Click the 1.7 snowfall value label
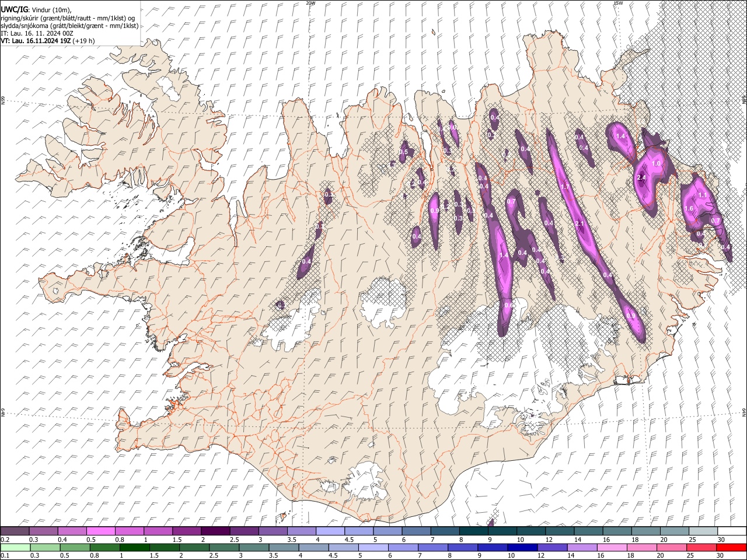Image resolution: width=747 pixels, height=560 pixels. tap(564, 187)
